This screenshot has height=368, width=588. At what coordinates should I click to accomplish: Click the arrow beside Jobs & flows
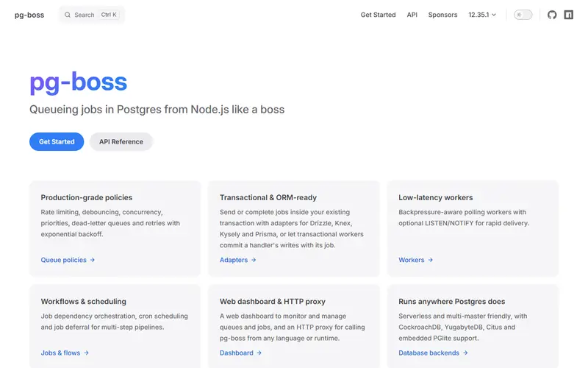pos(86,353)
